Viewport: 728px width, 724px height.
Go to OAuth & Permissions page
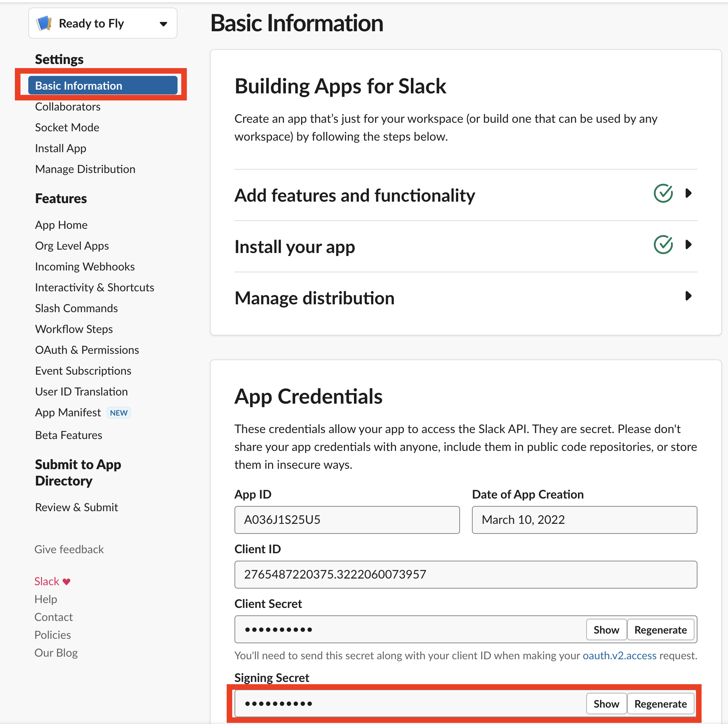click(x=87, y=350)
